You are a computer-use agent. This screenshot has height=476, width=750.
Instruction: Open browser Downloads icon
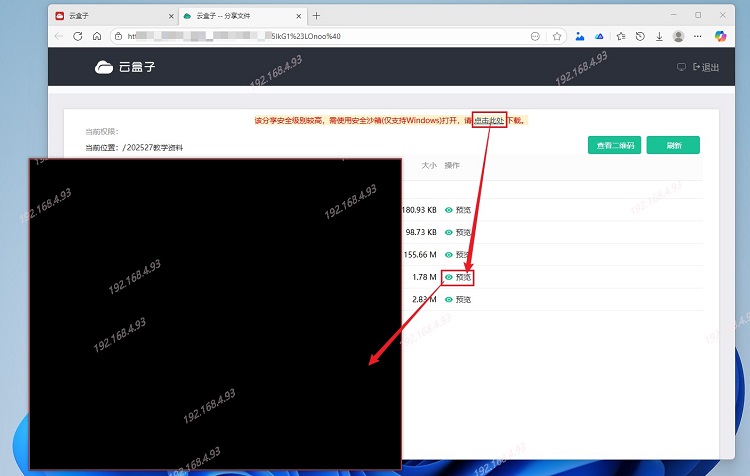pyautogui.click(x=659, y=36)
